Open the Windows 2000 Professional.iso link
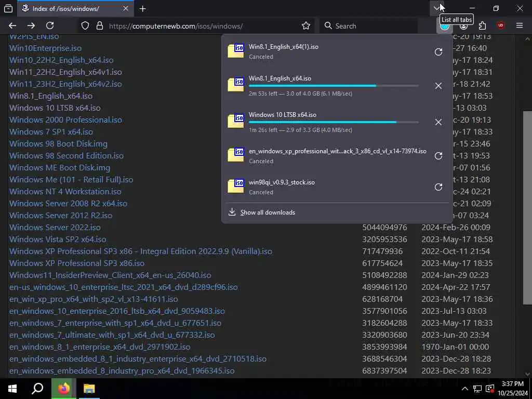 click(65, 120)
